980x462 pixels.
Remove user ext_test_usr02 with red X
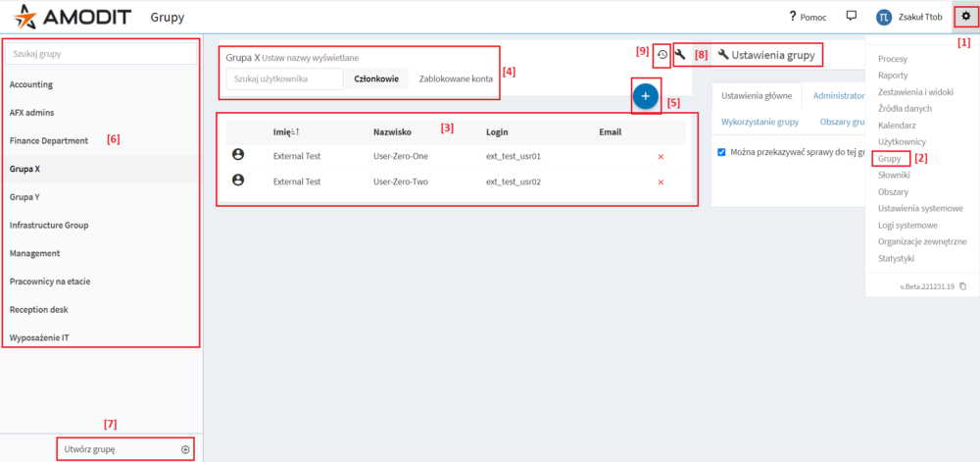(x=661, y=181)
